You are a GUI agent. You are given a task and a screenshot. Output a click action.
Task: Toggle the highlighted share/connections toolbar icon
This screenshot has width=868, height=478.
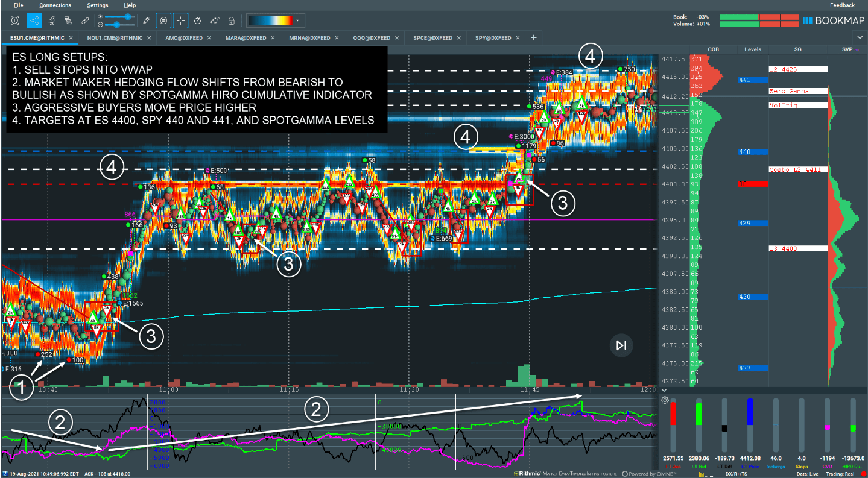point(34,20)
